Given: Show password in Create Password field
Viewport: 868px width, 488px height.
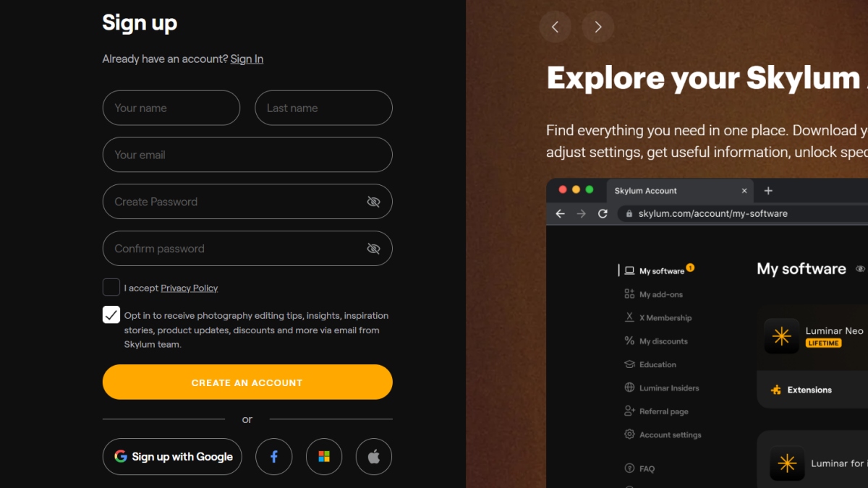Looking at the screenshot, I should pos(373,202).
